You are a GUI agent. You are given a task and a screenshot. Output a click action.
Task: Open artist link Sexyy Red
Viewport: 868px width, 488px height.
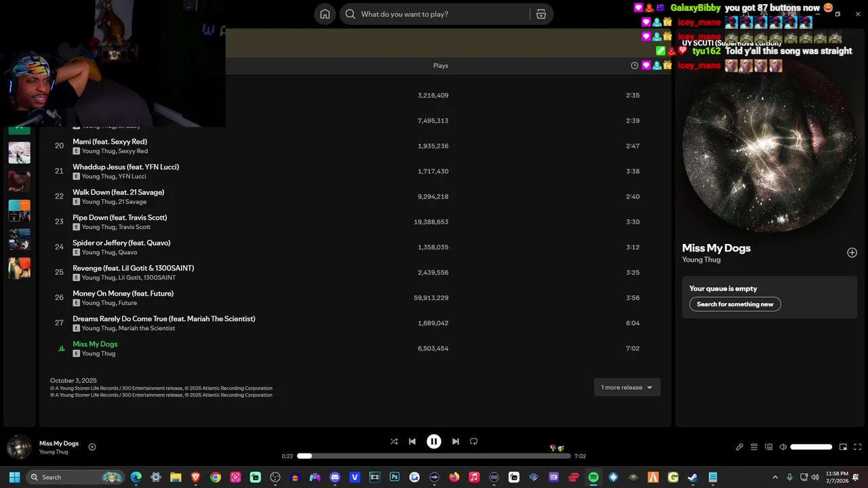133,151
